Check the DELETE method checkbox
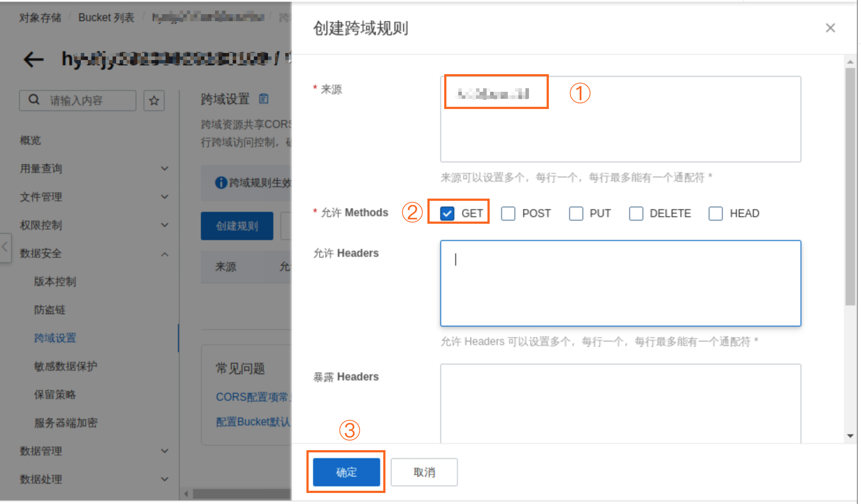Viewport: 861px width, 504px height. tap(636, 214)
